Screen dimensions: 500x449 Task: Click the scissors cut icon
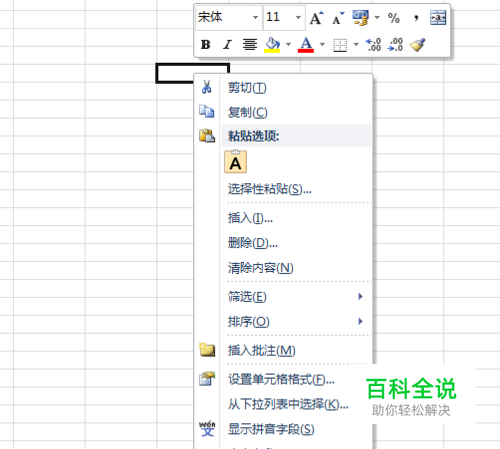[207, 87]
